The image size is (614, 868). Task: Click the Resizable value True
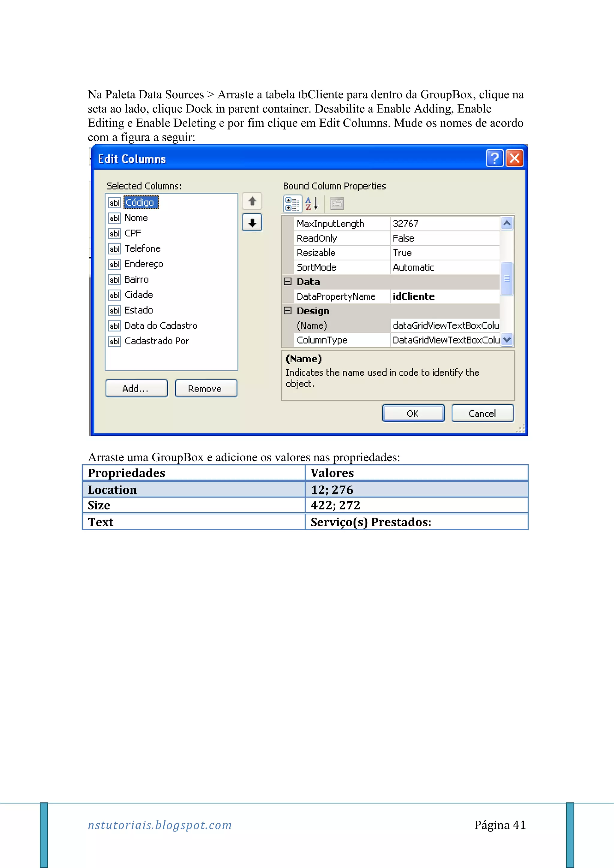click(445, 253)
